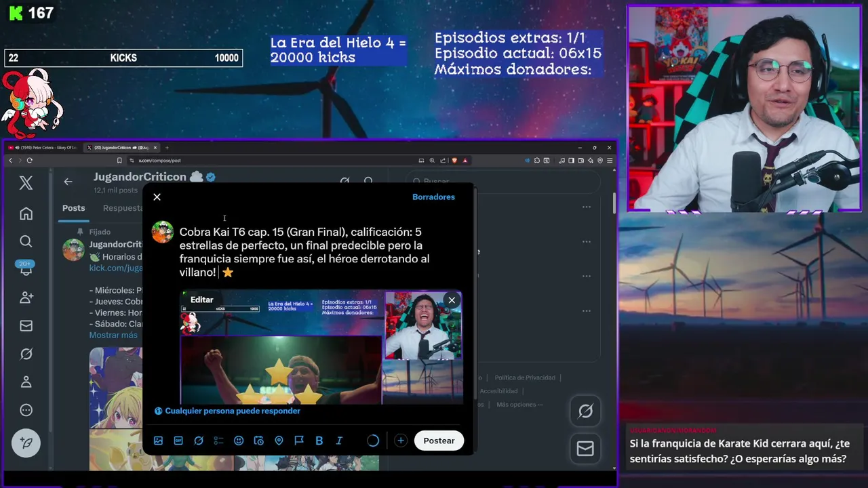Select the Posts profile tab
Viewport: 868px width, 488px height.
click(x=74, y=208)
